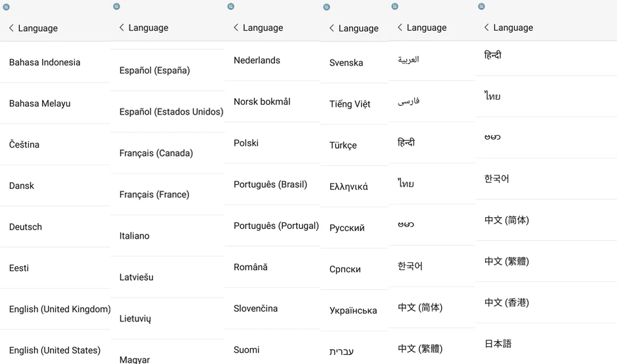The width and height of the screenshot is (617, 364).
Task: Tap back arrow in panel listing Español (España)
Action: click(x=121, y=28)
